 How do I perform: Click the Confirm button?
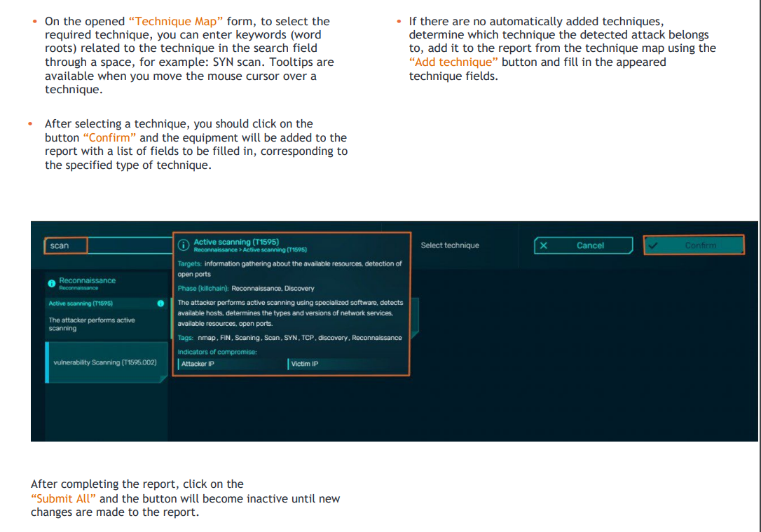click(694, 245)
